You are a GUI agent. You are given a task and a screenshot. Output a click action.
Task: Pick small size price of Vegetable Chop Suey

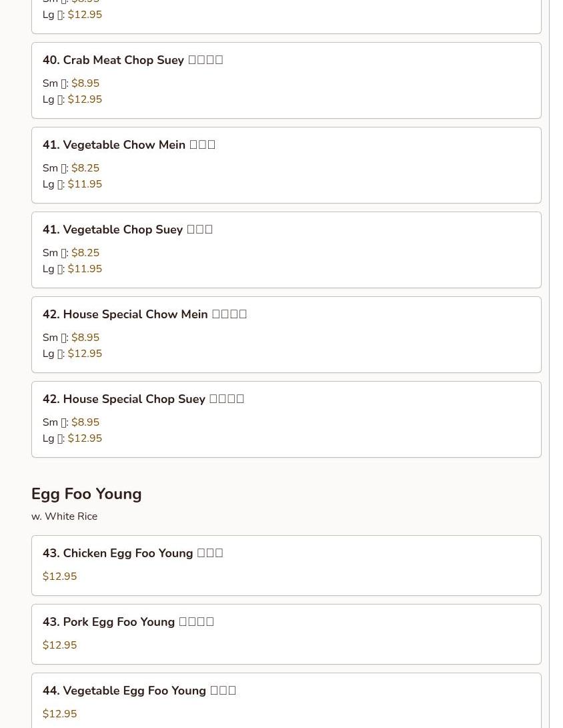point(85,253)
